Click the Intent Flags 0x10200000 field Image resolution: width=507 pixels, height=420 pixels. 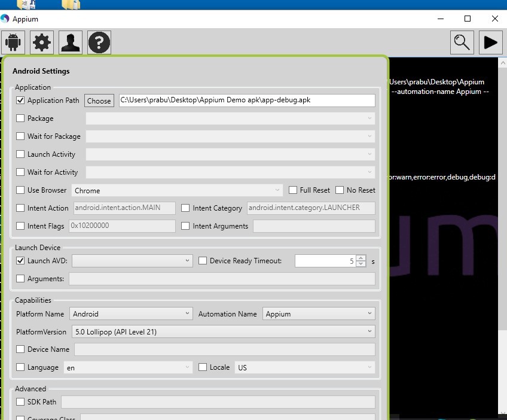click(x=122, y=226)
